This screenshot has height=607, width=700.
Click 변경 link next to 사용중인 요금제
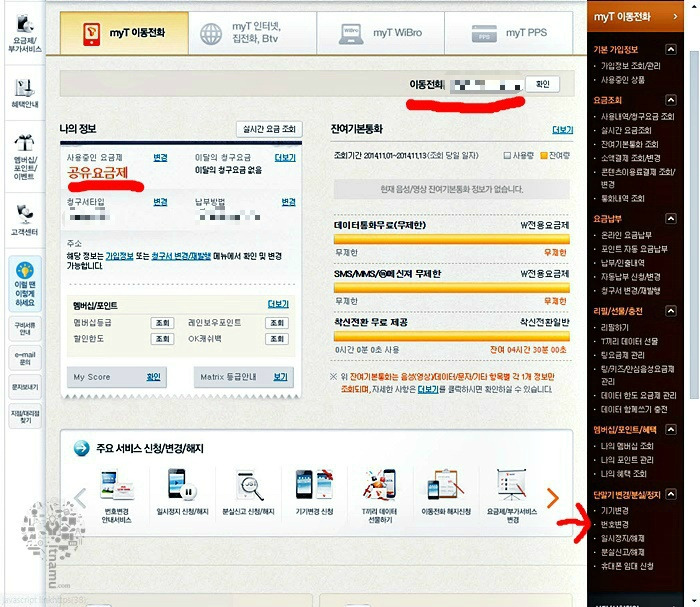tap(160, 158)
